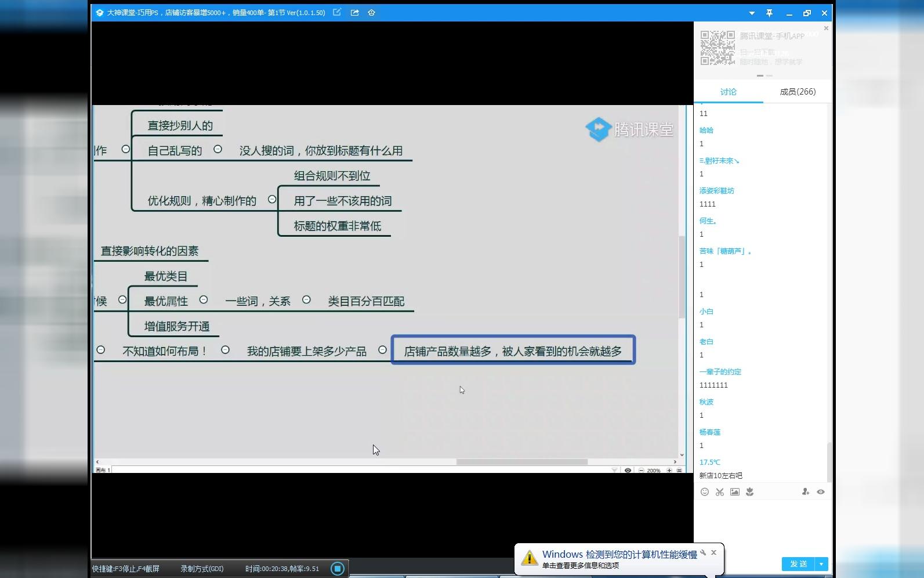Click the send image icon
924x578 pixels.
coord(734,492)
